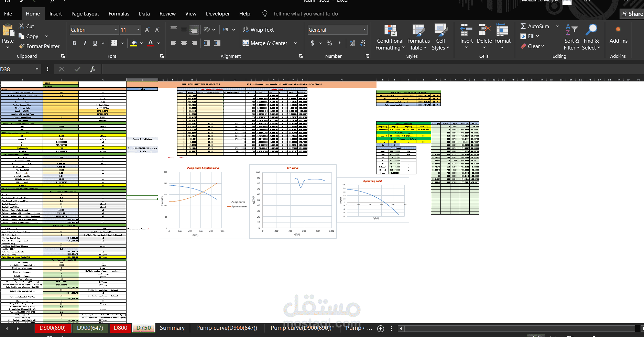Click the Increase Decimal icon
The height and width of the screenshot is (337, 644).
pyautogui.click(x=352, y=43)
